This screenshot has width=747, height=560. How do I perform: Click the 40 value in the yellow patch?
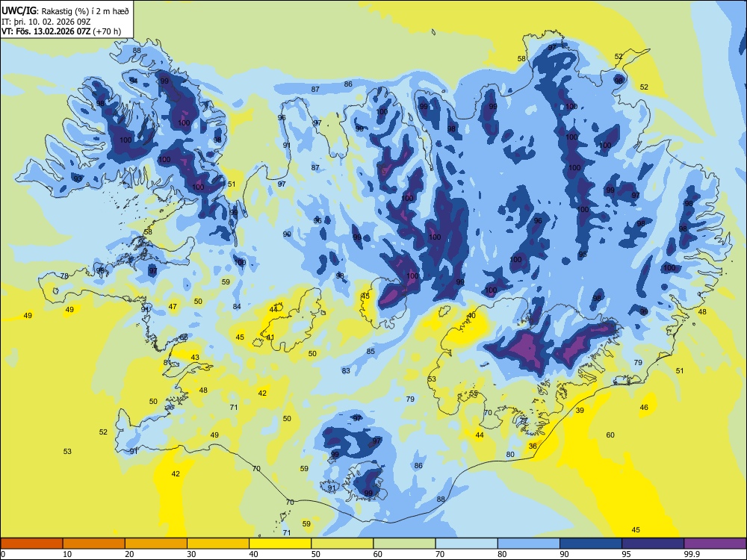point(471,316)
